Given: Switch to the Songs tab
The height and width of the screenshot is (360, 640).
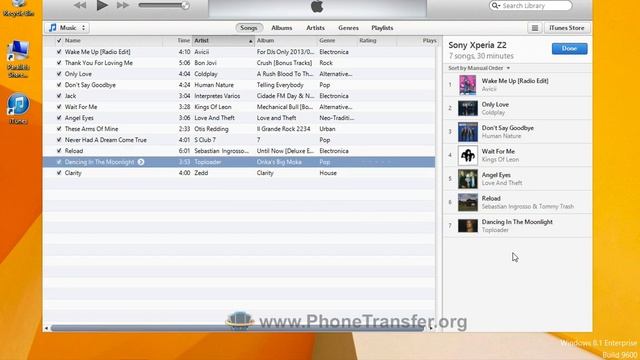Looking at the screenshot, I should pos(249,28).
